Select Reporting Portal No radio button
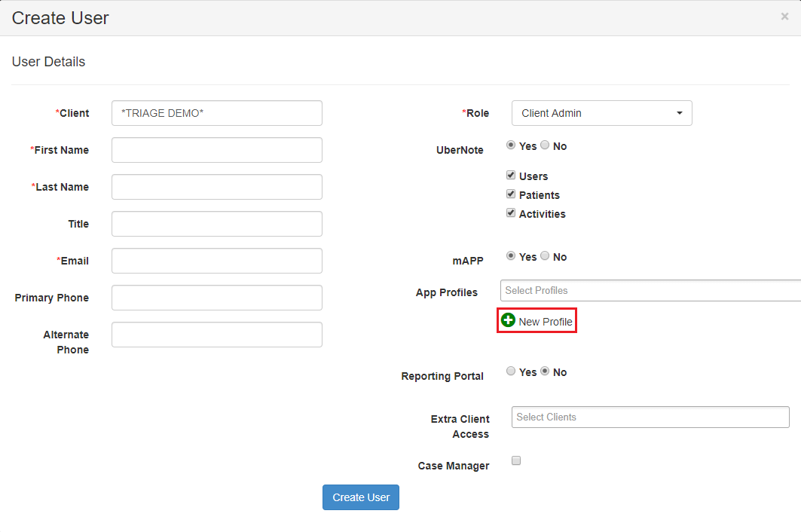The height and width of the screenshot is (532, 801). pyautogui.click(x=545, y=371)
